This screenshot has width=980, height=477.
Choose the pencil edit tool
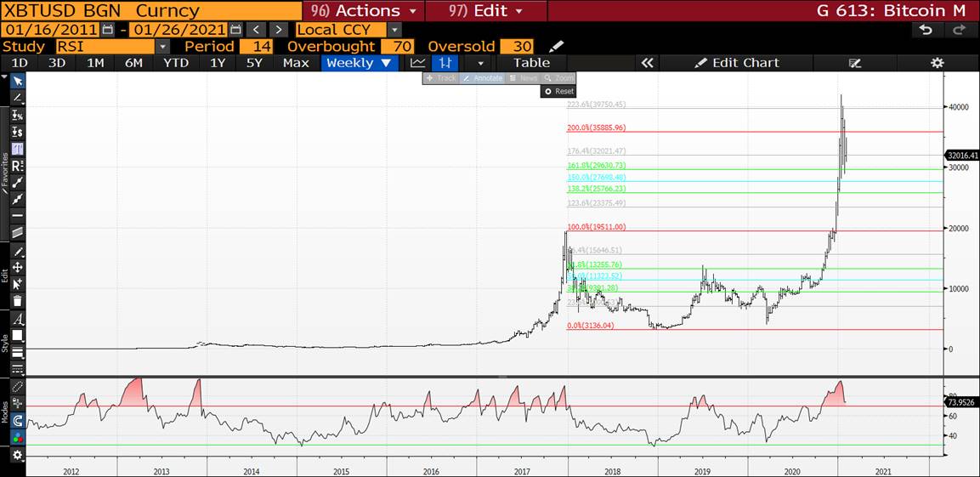tap(18, 252)
